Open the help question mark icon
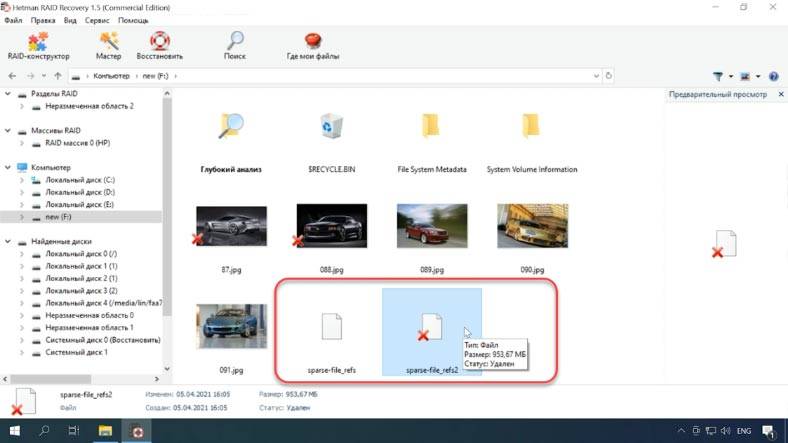 coord(773,76)
